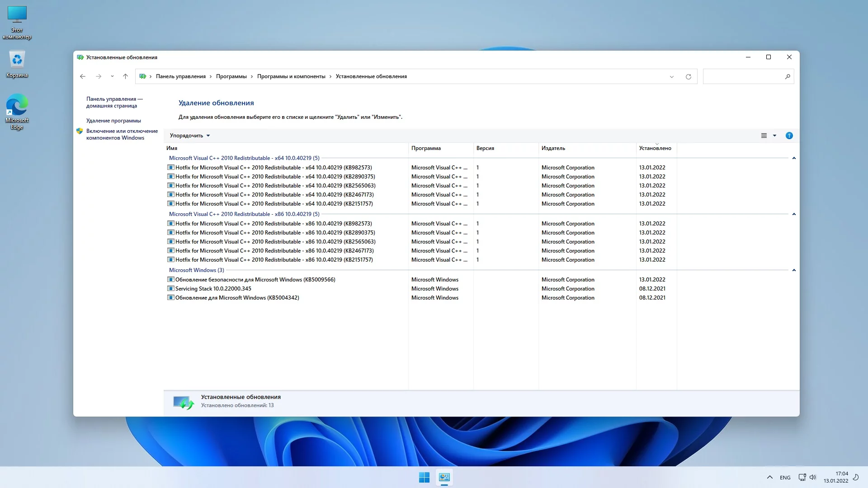Click the help question mark icon

coord(789,135)
